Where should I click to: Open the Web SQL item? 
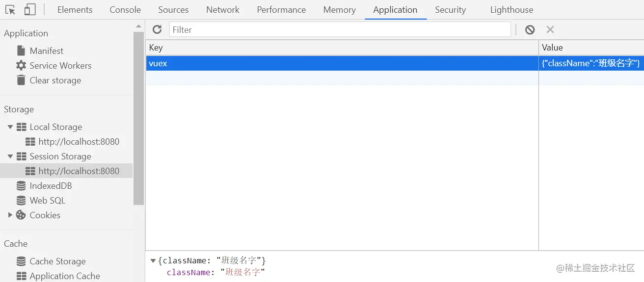47,201
